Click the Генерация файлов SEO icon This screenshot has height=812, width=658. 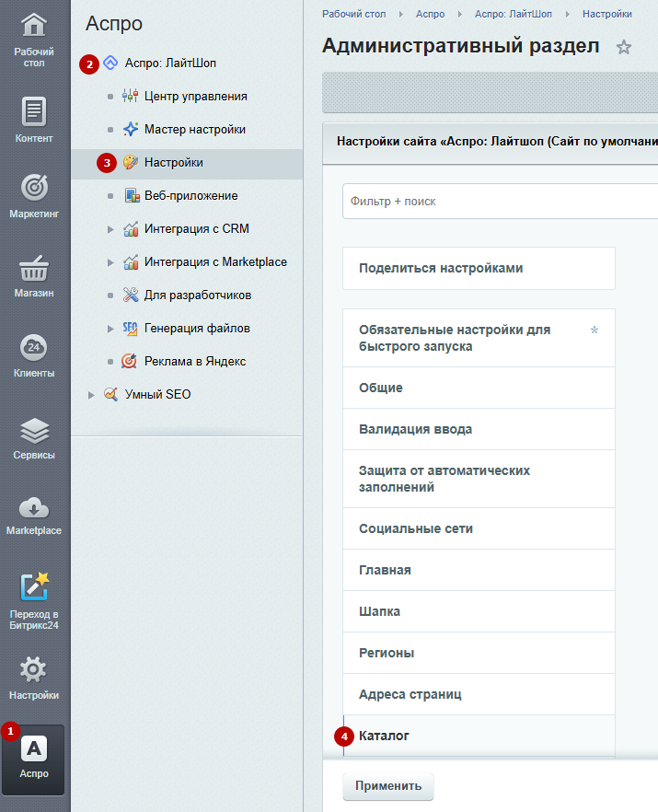(131, 329)
